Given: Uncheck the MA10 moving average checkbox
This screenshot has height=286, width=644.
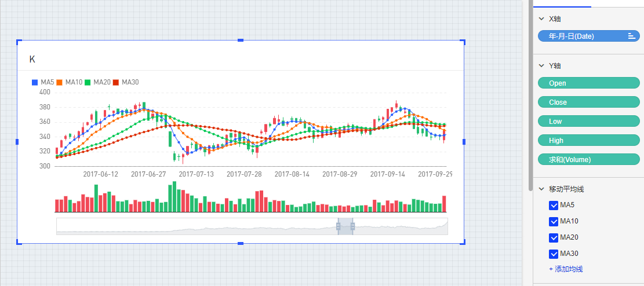Looking at the screenshot, I should coord(553,221).
